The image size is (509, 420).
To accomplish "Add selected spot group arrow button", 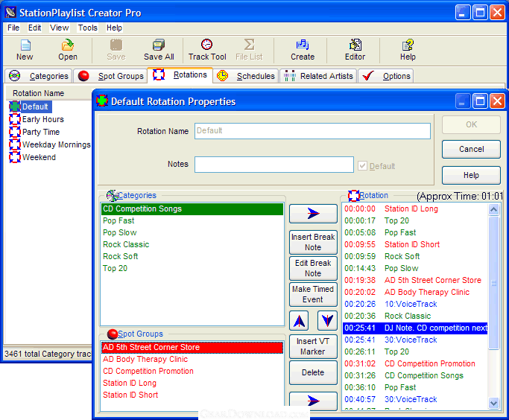I will (x=313, y=401).
